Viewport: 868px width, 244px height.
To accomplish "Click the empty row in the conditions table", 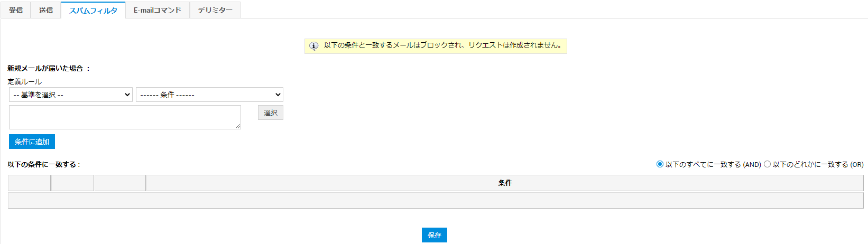I will [436, 200].
